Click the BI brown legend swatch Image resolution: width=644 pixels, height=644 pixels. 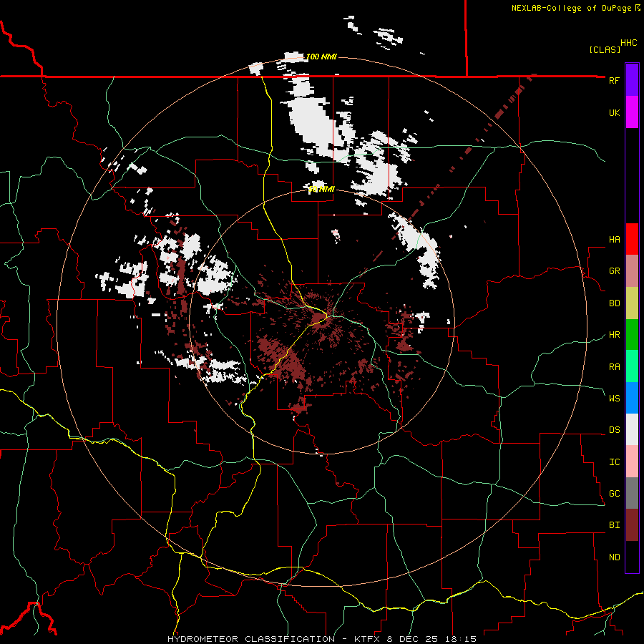click(632, 525)
